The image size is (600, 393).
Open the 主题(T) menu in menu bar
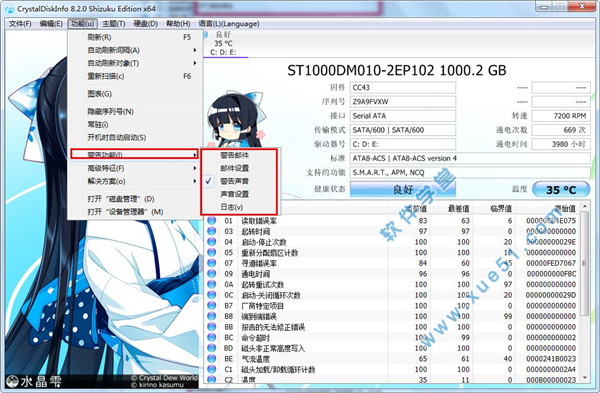coord(114,24)
